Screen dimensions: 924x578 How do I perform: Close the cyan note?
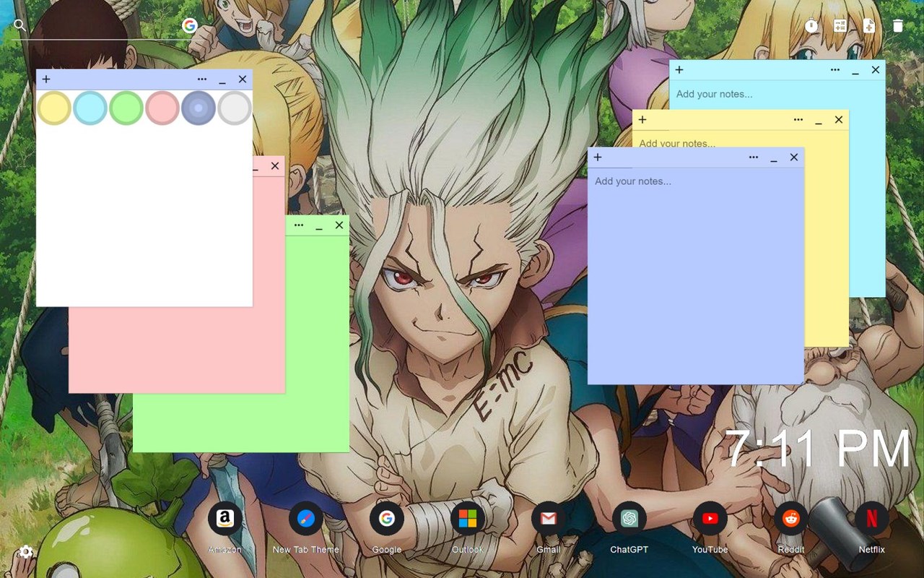pyautogui.click(x=876, y=70)
